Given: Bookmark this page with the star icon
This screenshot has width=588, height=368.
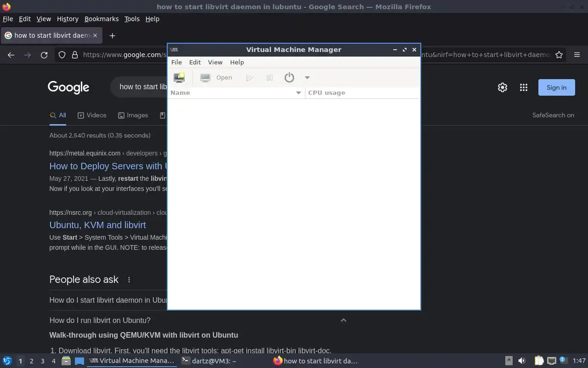Looking at the screenshot, I should click(x=559, y=55).
